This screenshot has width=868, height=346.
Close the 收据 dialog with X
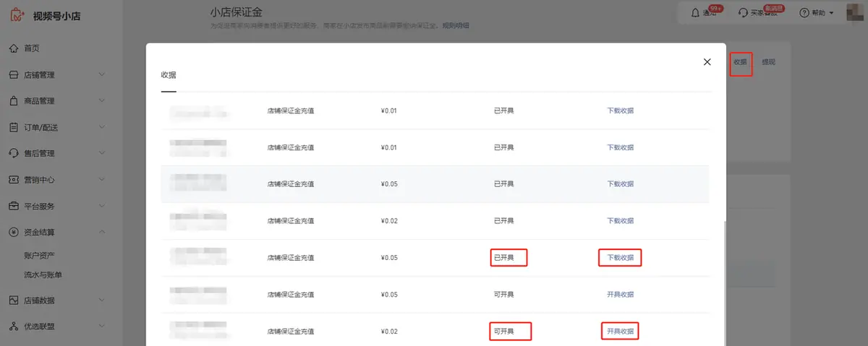click(707, 62)
